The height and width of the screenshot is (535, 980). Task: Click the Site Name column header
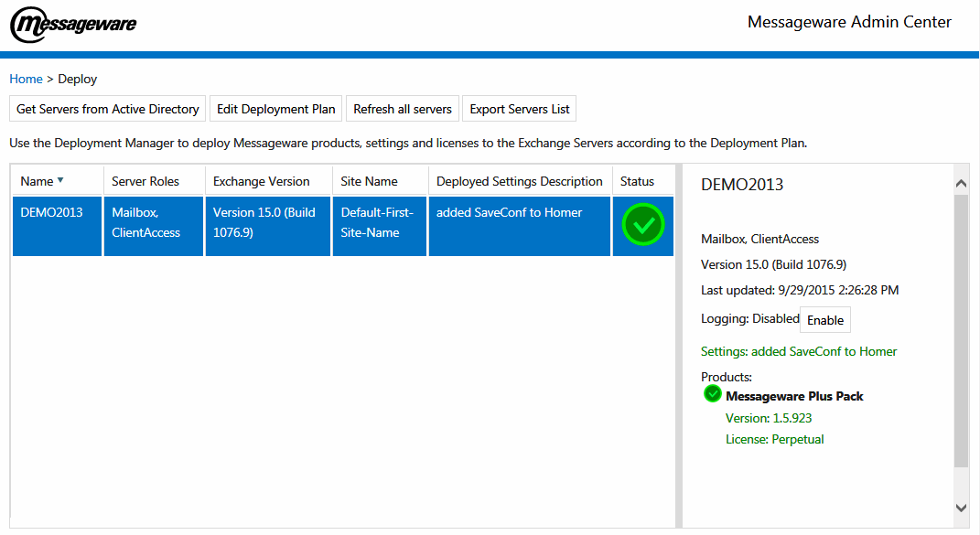(380, 181)
